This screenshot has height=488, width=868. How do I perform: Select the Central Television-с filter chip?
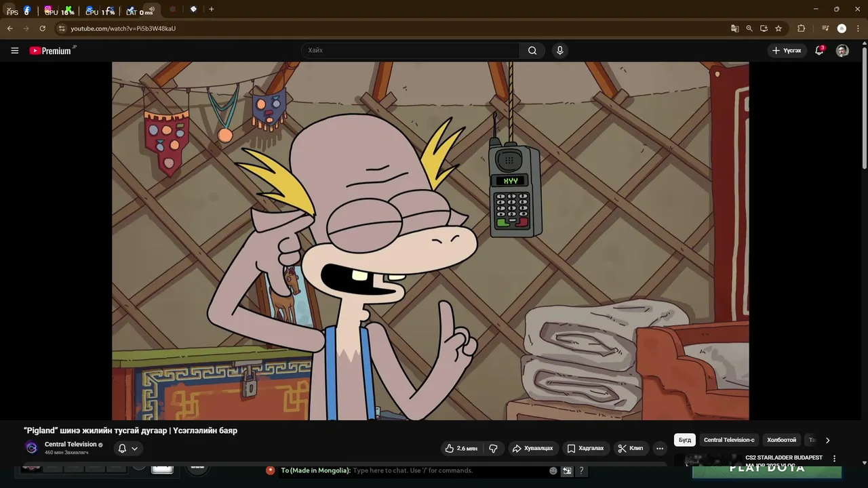(x=729, y=440)
